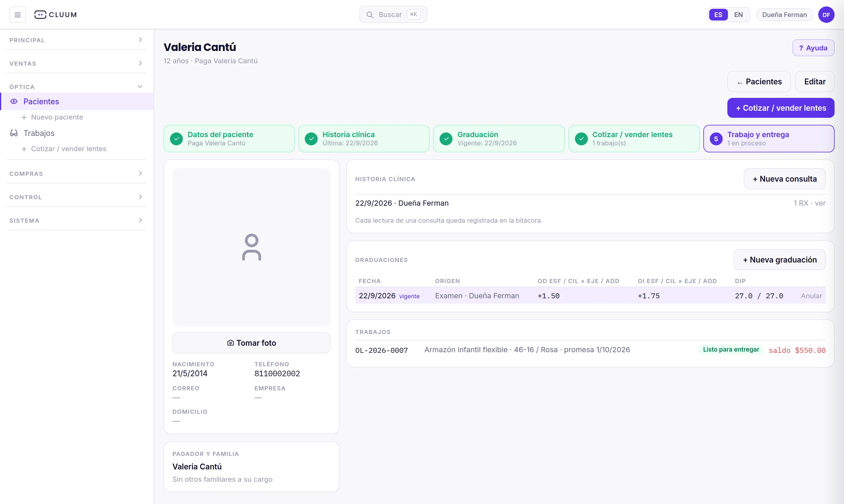
Task: Open the DF user avatar
Action: 826,15
